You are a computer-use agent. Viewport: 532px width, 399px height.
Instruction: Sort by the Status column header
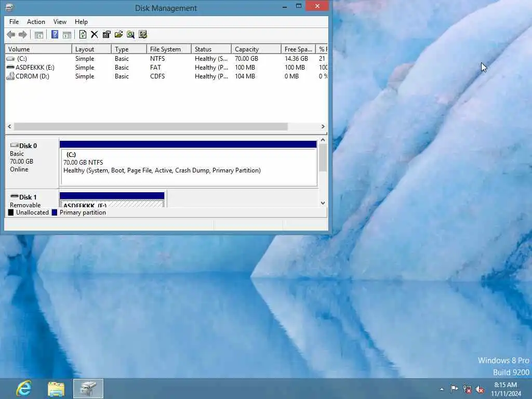click(x=211, y=49)
